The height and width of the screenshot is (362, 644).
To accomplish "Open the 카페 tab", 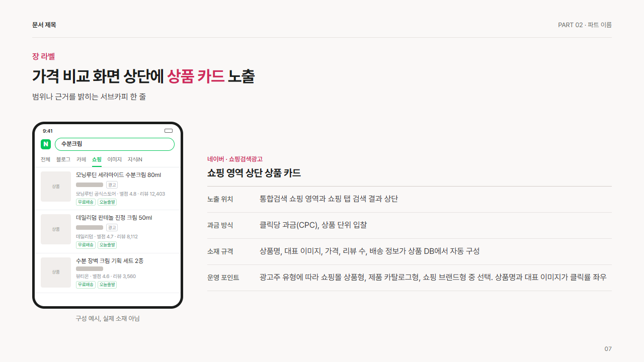I will (x=81, y=159).
